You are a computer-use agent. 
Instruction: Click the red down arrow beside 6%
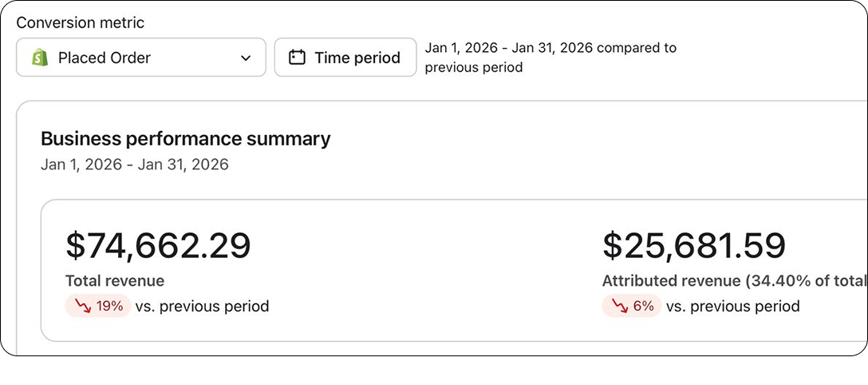click(x=620, y=307)
